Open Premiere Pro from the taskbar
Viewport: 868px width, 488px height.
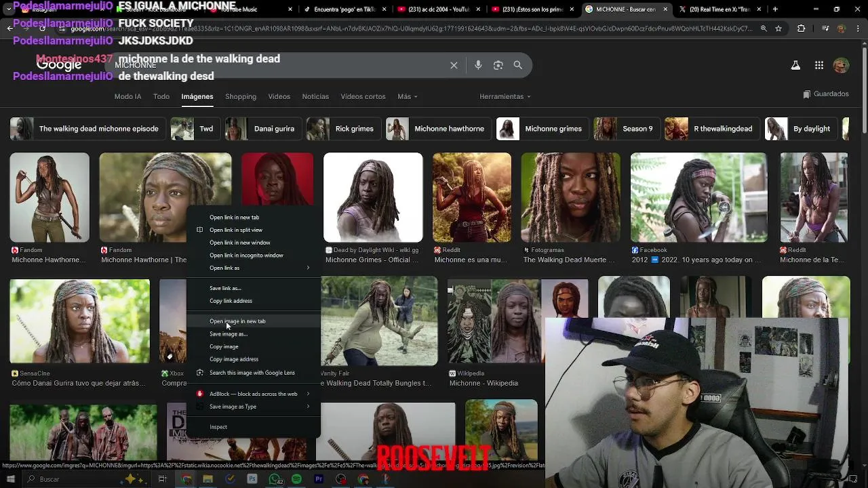(319, 479)
